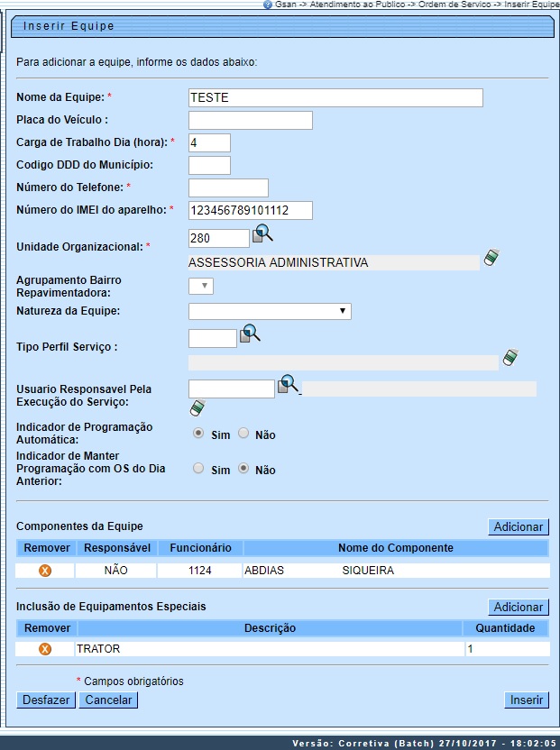Click the Desfazer button
The image size is (560, 750).
pos(46,700)
